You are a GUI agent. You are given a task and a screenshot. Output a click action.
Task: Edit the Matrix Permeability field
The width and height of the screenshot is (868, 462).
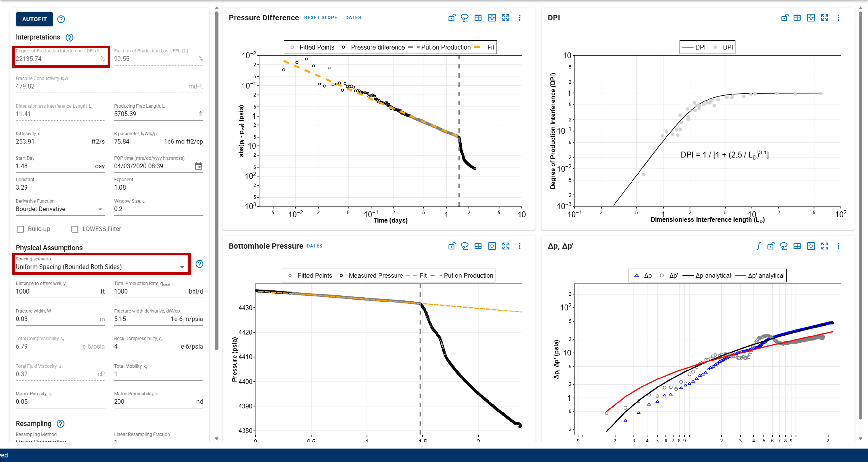[158, 402]
